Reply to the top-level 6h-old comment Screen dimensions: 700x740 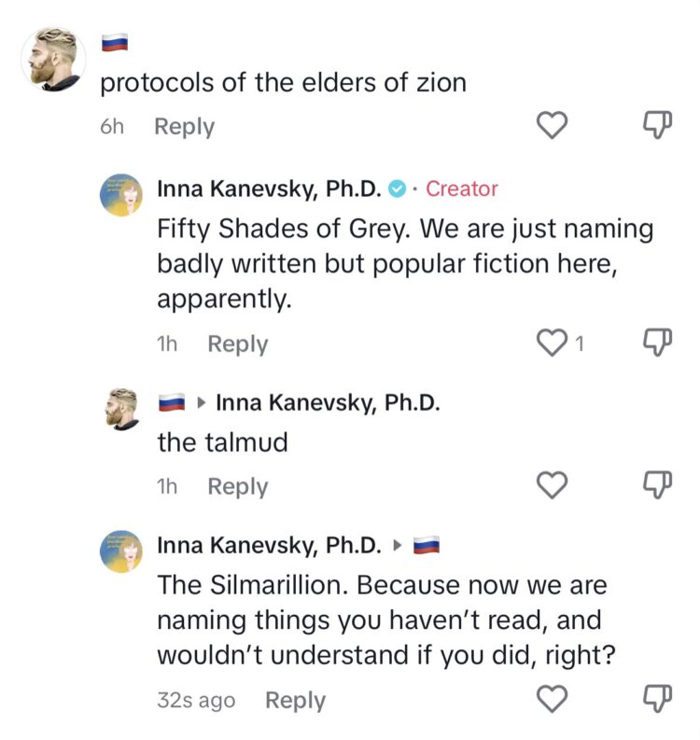pyautogui.click(x=184, y=127)
